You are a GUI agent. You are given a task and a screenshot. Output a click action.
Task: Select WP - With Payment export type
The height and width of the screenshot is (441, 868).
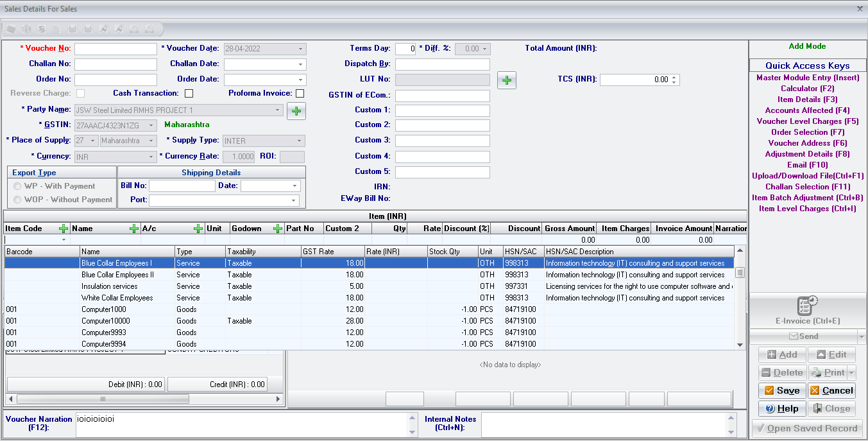pos(19,186)
